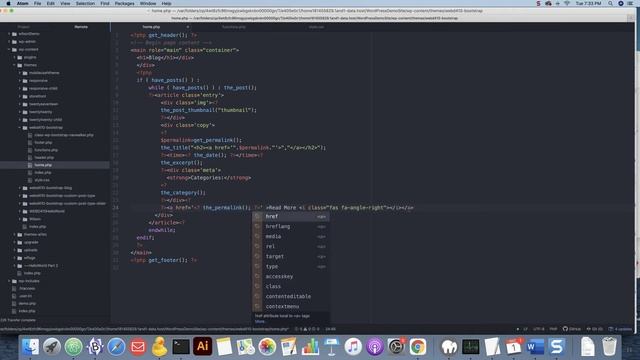Viewport: 640px width, 360px height.
Task: Open Maps app in dock
Action: point(245,347)
